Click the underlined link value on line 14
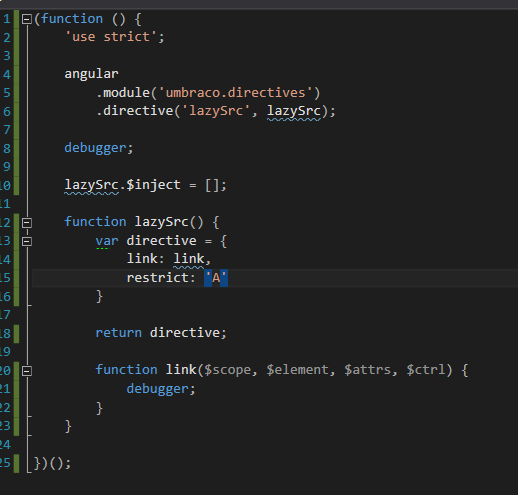 tap(189, 259)
